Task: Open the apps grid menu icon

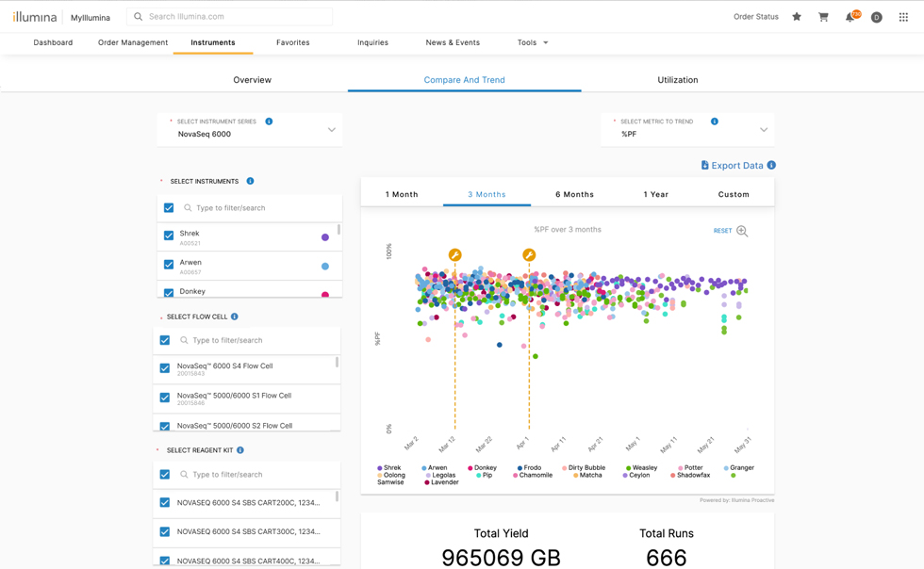Action: coord(903,17)
